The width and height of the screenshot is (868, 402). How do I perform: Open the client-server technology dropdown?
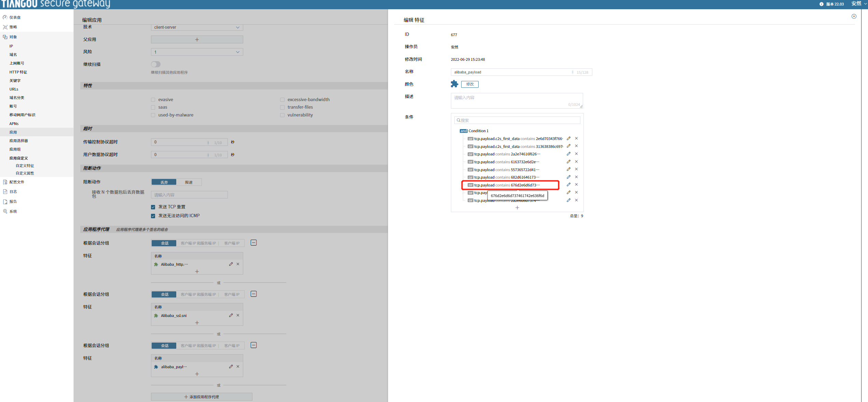(x=197, y=27)
